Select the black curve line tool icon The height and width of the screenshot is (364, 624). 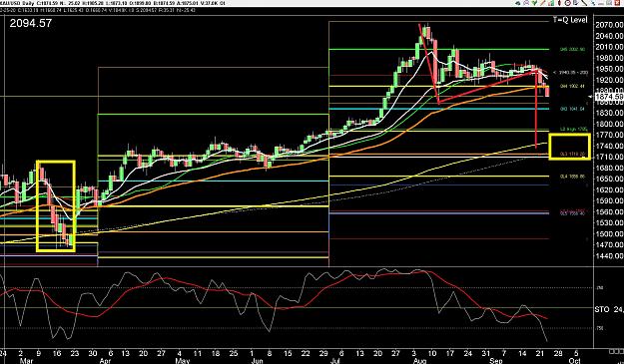point(584,3)
